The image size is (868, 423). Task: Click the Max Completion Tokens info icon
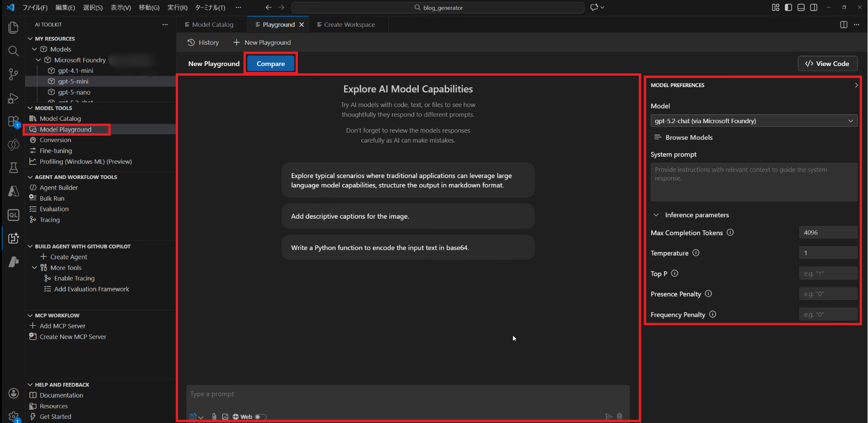pos(730,232)
